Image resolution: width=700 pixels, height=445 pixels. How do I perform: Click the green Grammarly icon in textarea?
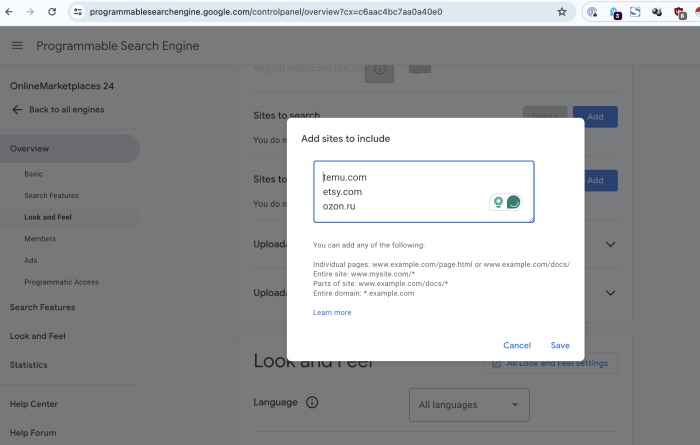[513, 202]
